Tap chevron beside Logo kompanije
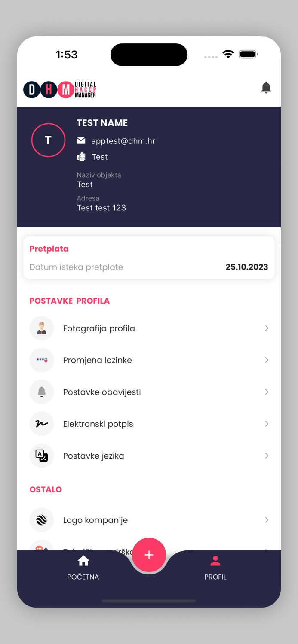298x644 pixels. click(267, 520)
